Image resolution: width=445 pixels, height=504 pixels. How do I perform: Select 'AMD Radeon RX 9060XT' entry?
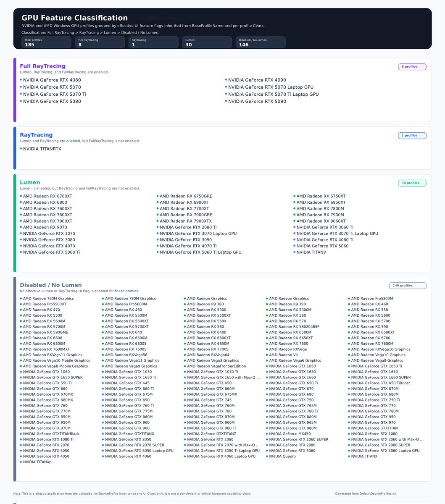(x=319, y=221)
